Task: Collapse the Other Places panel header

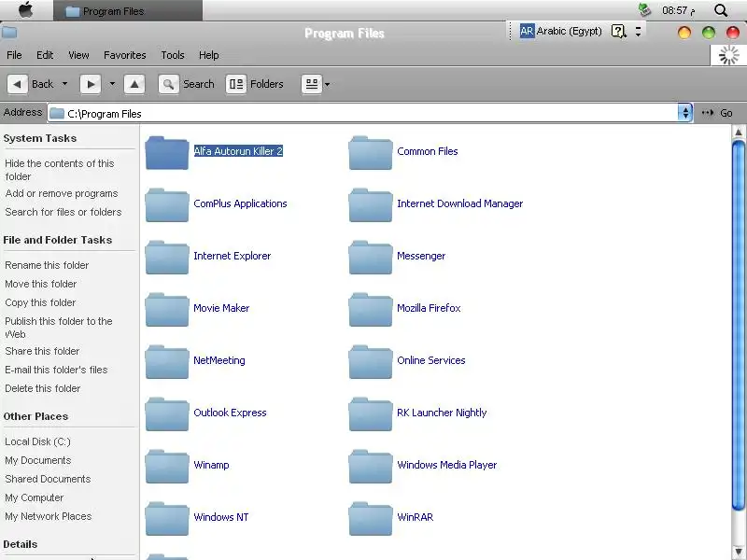Action: click(35, 416)
